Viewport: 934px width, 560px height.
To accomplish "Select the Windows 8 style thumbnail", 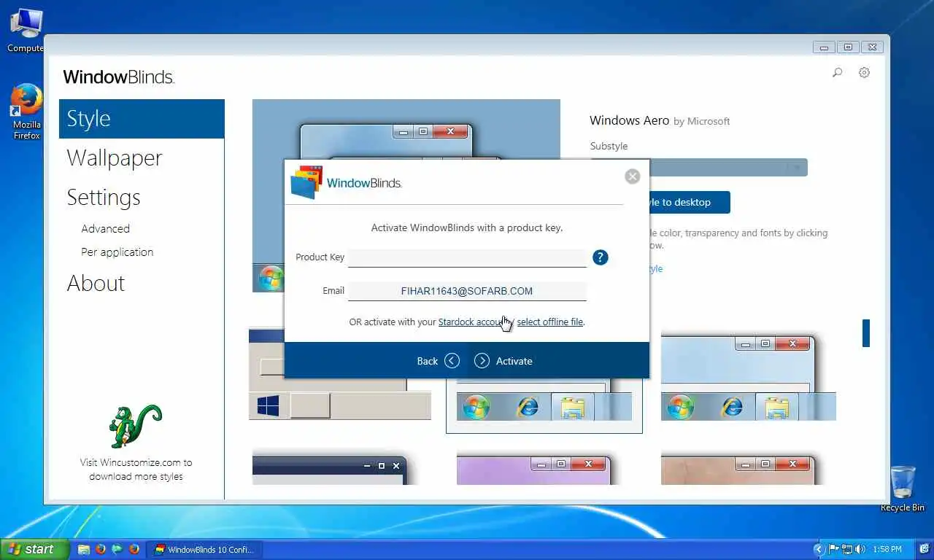I will pos(339,374).
